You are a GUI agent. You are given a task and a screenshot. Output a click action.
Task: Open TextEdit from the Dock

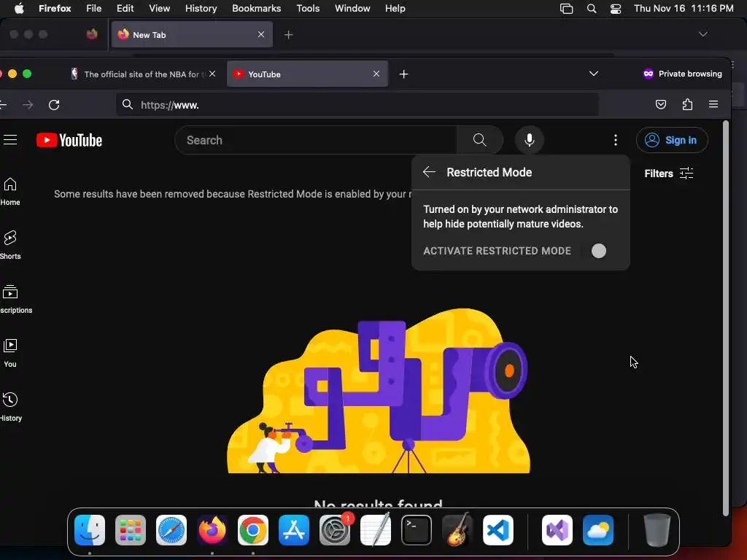click(376, 530)
